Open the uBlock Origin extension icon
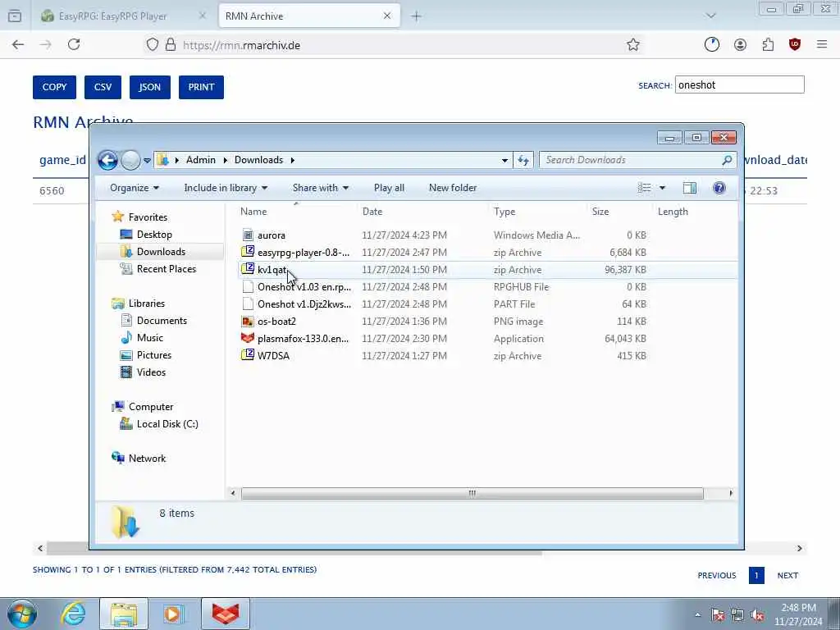This screenshot has height=630, width=840. click(794, 45)
